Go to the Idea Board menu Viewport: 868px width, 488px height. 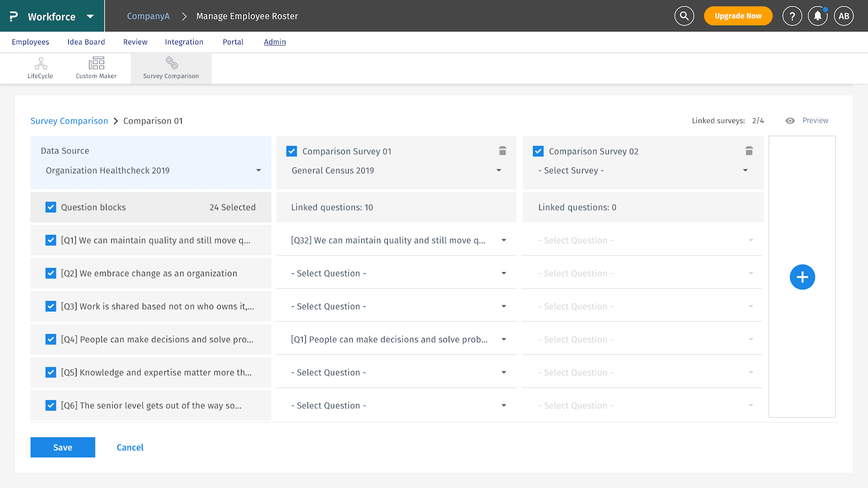tap(86, 42)
